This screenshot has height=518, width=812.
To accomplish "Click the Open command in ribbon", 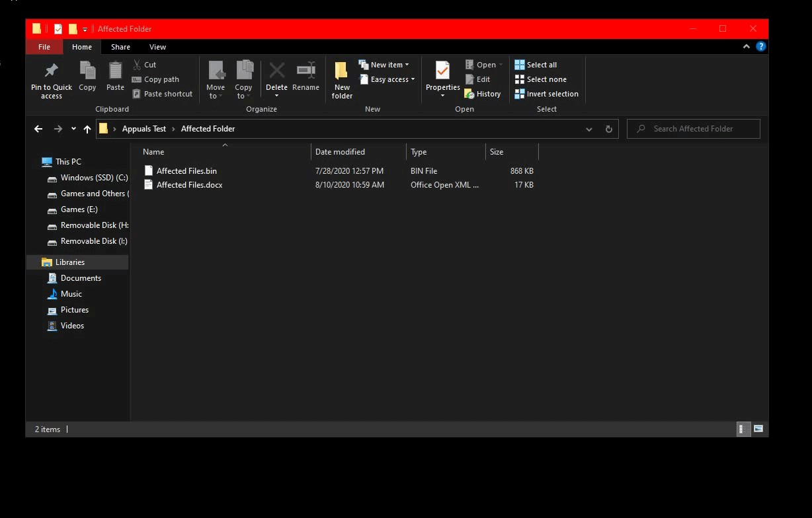I will (483, 65).
